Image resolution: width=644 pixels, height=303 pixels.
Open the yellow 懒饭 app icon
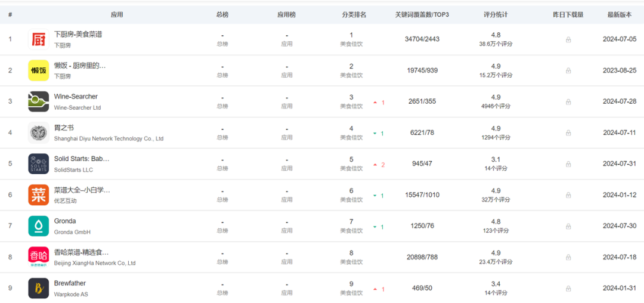pos(39,70)
